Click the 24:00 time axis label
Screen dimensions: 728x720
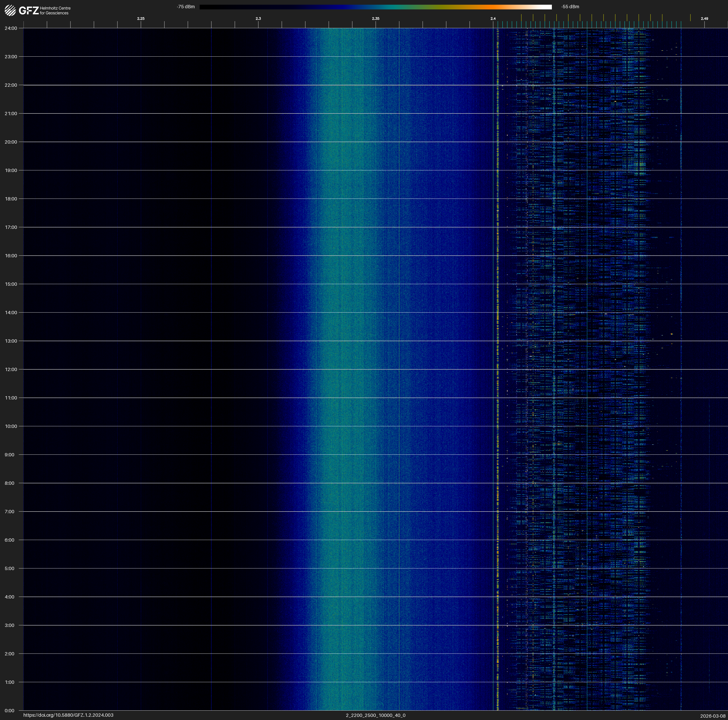click(11, 28)
